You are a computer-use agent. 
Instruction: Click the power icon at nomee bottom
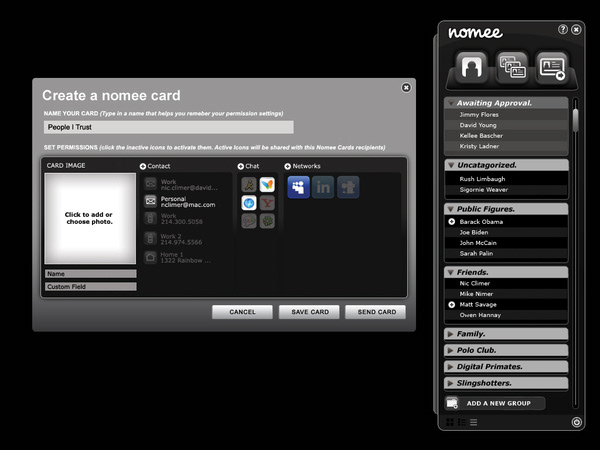point(577,422)
